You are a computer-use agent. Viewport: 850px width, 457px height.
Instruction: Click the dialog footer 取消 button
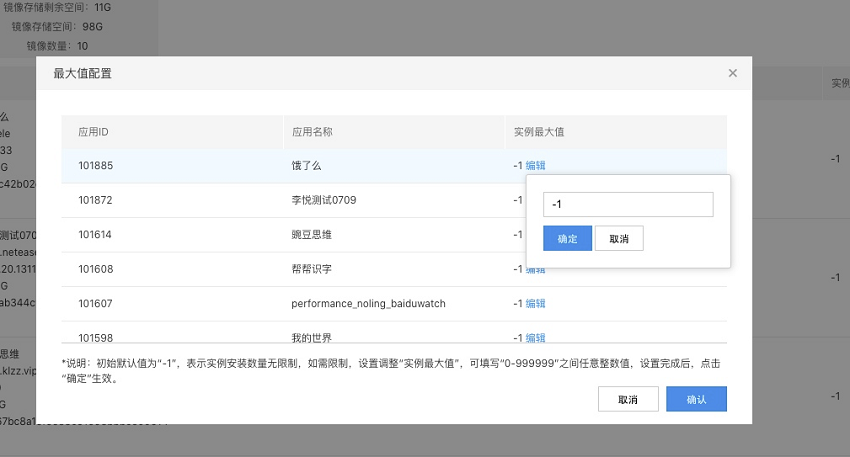(x=628, y=400)
